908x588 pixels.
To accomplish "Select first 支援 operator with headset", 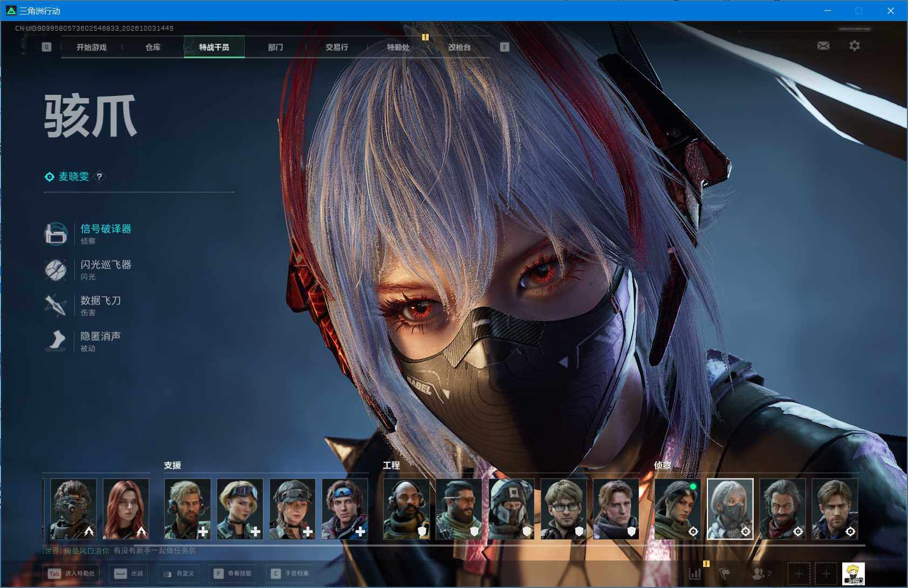I will pos(187,509).
